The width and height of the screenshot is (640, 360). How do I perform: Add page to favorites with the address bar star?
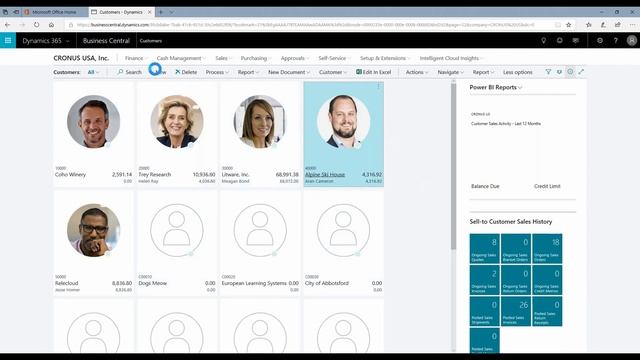pyautogui.click(x=569, y=25)
